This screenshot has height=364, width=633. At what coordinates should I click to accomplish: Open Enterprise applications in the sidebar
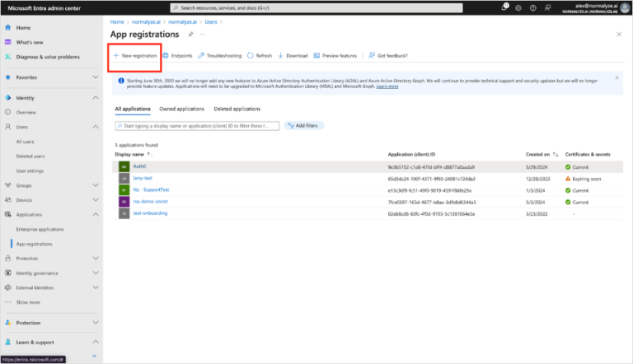[40, 229]
